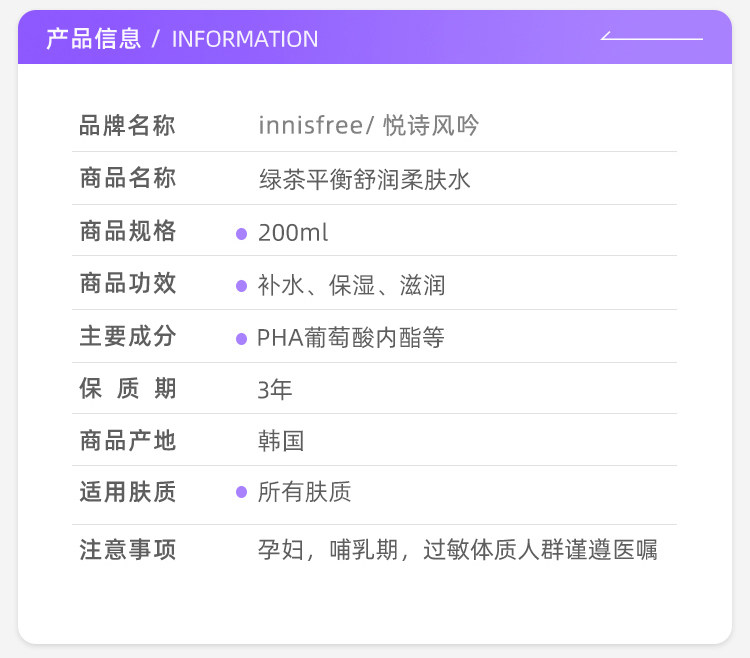Click the purple dot before 补水、保湿、滋润
Viewport: 750px width, 658px height.
241,286
